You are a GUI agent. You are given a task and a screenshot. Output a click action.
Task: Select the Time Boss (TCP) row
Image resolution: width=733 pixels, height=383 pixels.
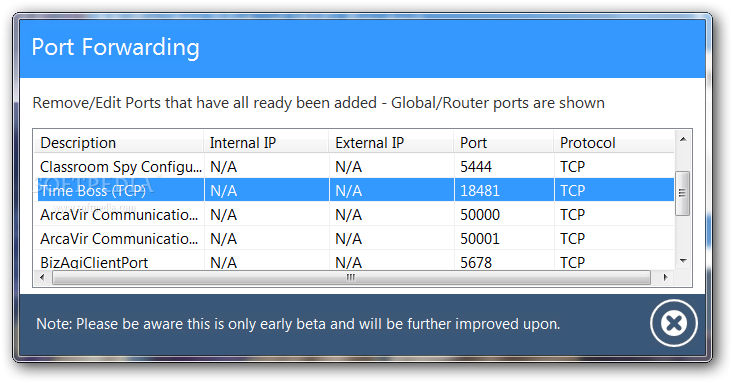pyautogui.click(x=354, y=191)
